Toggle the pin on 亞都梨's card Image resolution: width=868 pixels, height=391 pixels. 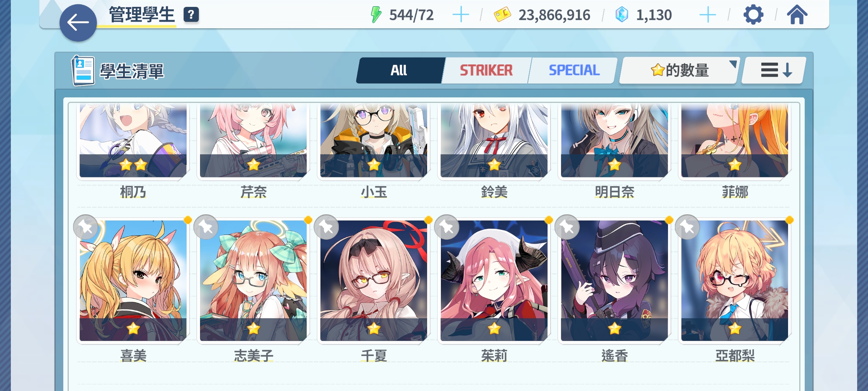(687, 227)
